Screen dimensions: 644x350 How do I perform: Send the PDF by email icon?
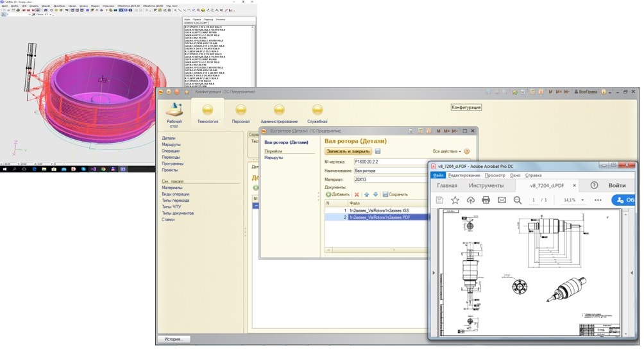pos(502,200)
